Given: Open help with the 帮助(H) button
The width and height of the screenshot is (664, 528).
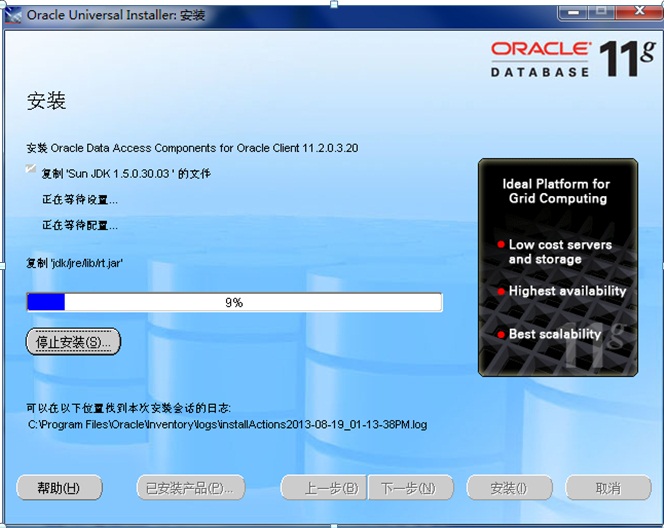Looking at the screenshot, I should (59, 488).
